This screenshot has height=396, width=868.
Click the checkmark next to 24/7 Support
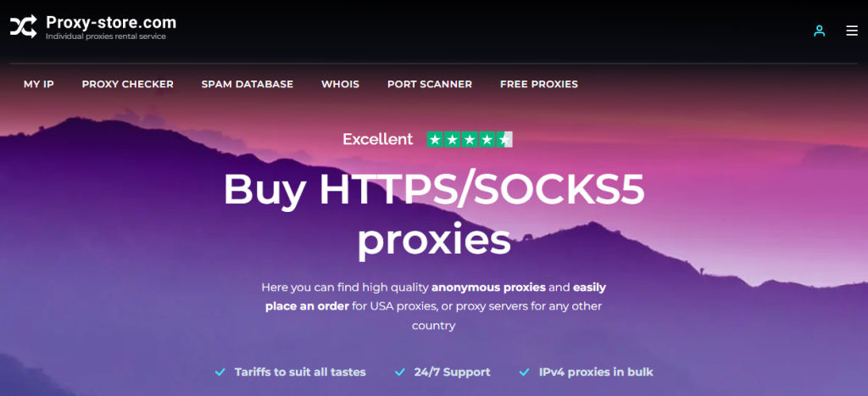coord(400,372)
